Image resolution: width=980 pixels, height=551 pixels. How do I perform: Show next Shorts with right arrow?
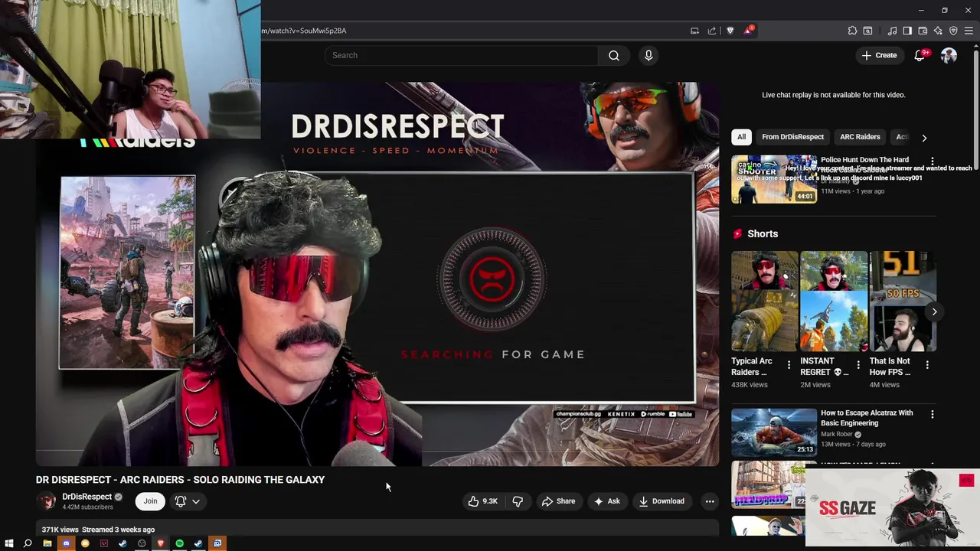coord(934,311)
